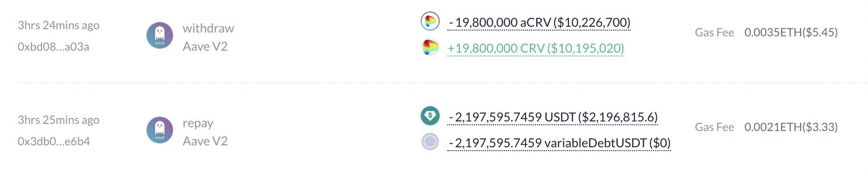Click the withdraw action label

pos(208,28)
